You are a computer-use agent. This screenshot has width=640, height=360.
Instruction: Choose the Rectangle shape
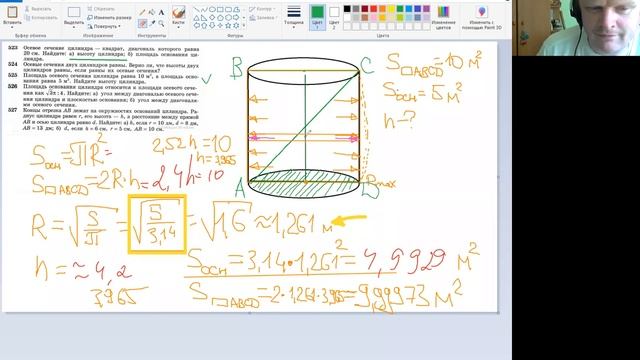(x=220, y=9)
